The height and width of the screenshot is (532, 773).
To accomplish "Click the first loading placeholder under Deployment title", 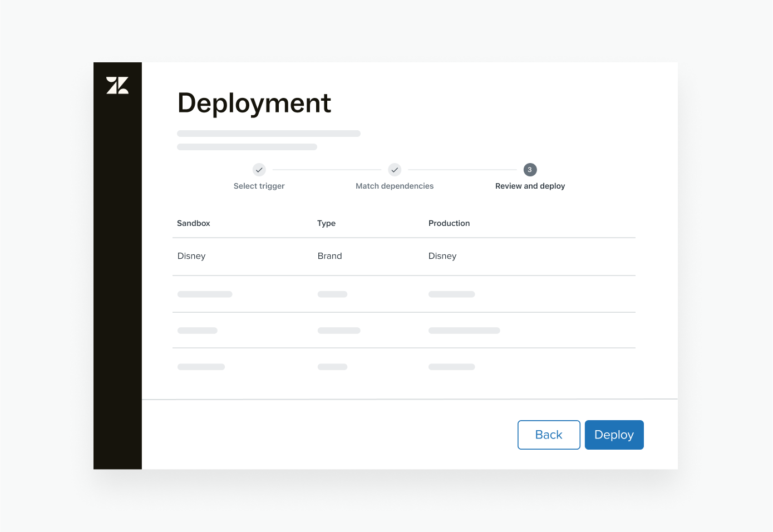I will pyautogui.click(x=268, y=133).
